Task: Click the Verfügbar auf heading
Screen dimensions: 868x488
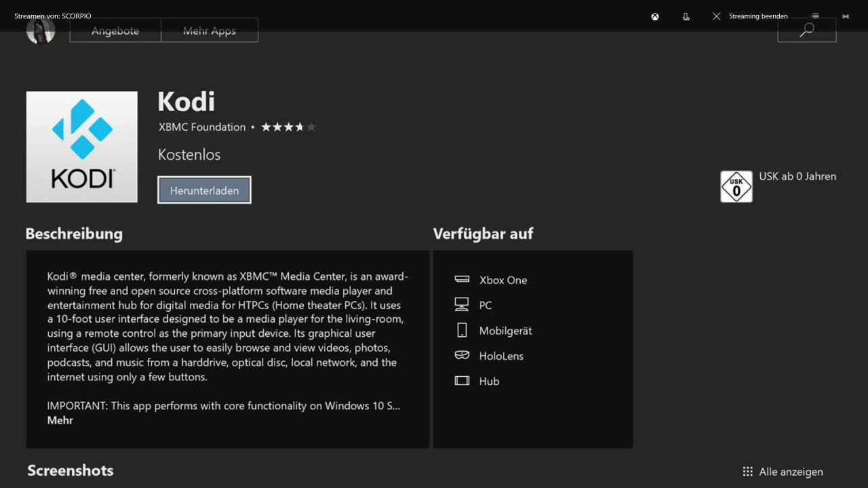Action: tap(484, 234)
